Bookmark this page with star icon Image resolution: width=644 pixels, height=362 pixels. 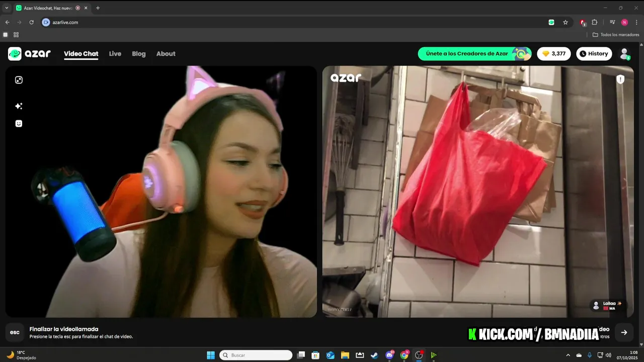pos(566,22)
